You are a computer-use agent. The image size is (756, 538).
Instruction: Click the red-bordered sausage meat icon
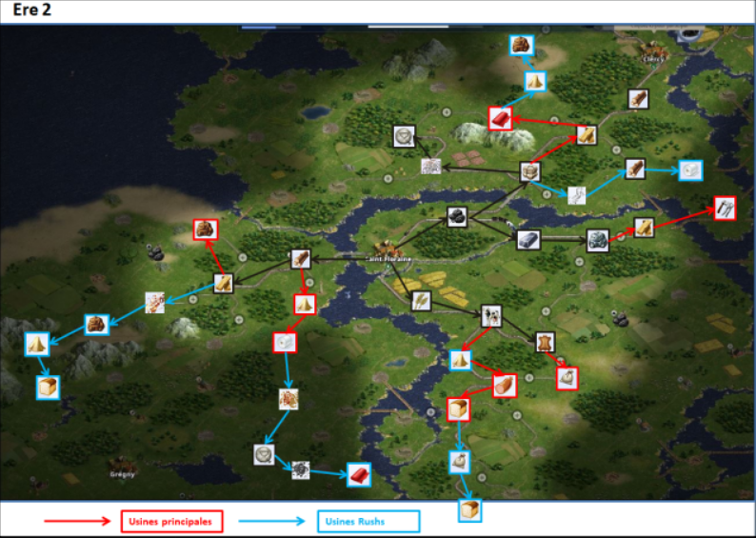[505, 385]
